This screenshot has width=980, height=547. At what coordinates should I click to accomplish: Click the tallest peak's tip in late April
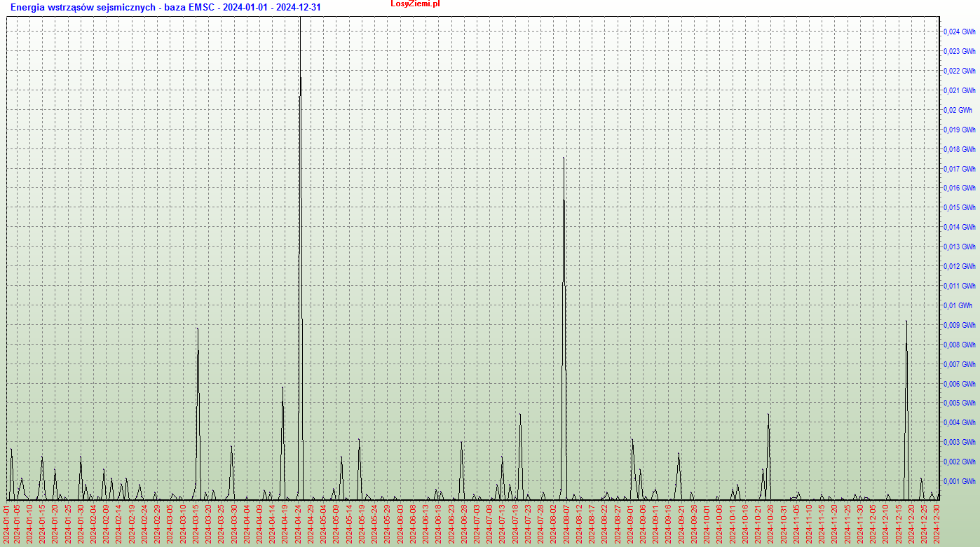pos(300,20)
